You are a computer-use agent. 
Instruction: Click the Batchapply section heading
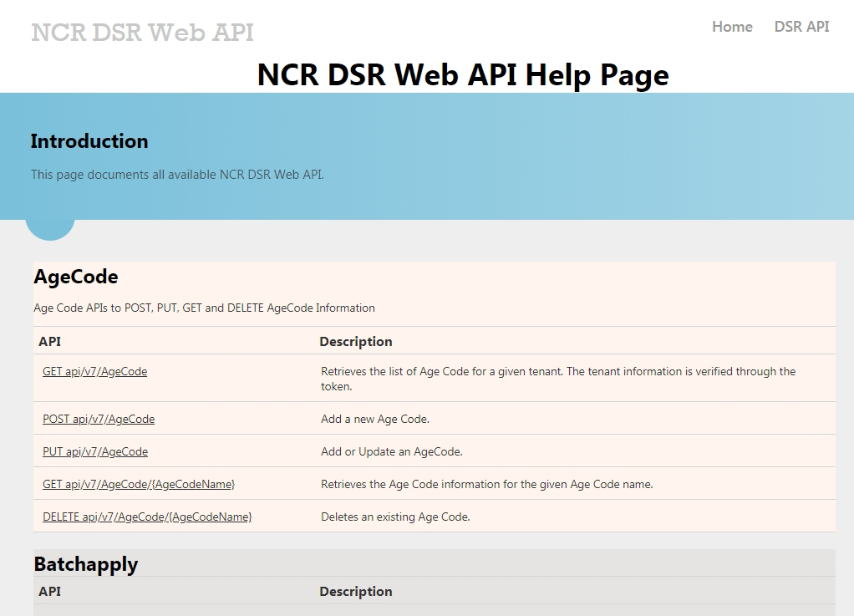click(86, 564)
